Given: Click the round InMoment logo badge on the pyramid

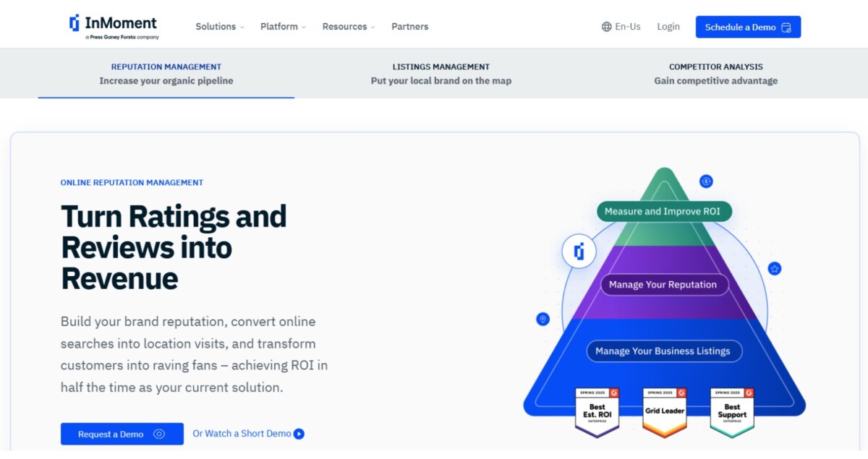Looking at the screenshot, I should (579, 252).
